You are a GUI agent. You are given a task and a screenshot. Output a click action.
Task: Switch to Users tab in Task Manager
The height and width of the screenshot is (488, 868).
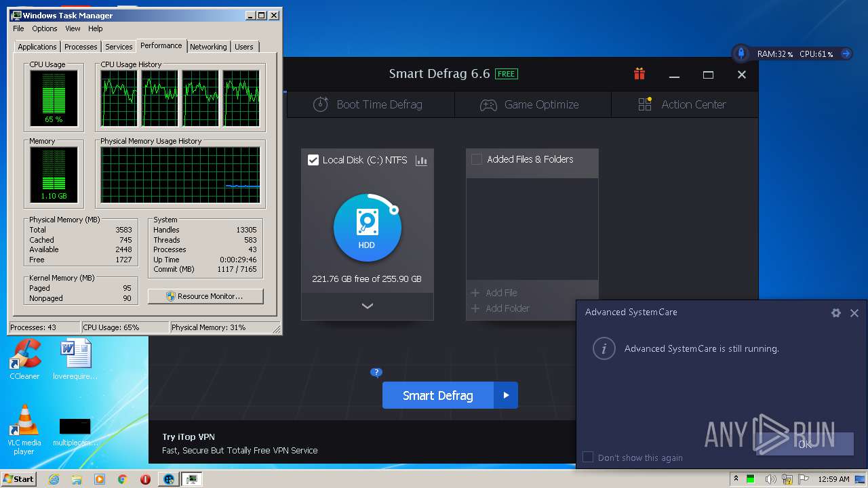tap(244, 47)
